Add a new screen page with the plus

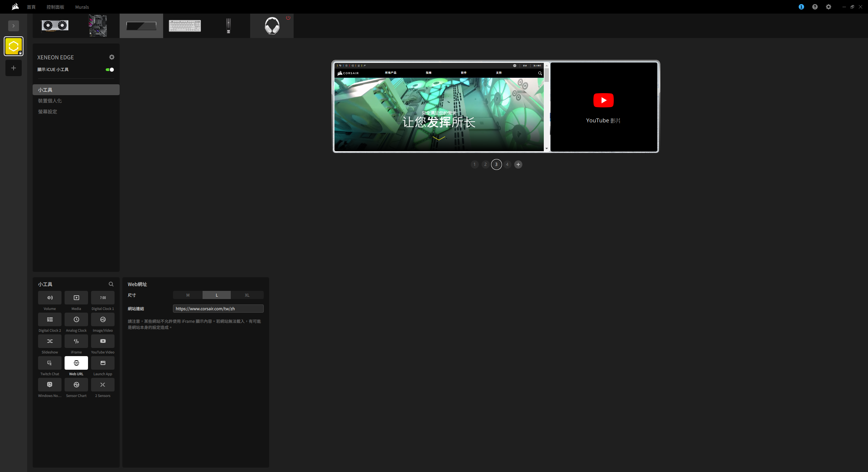click(518, 164)
